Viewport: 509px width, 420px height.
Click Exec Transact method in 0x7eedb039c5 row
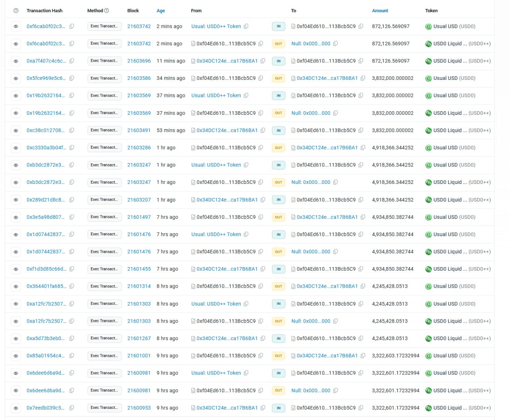104,408
